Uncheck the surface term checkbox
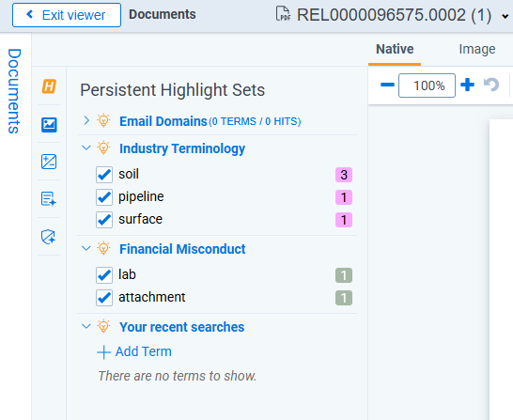The image size is (513, 420). tap(104, 220)
